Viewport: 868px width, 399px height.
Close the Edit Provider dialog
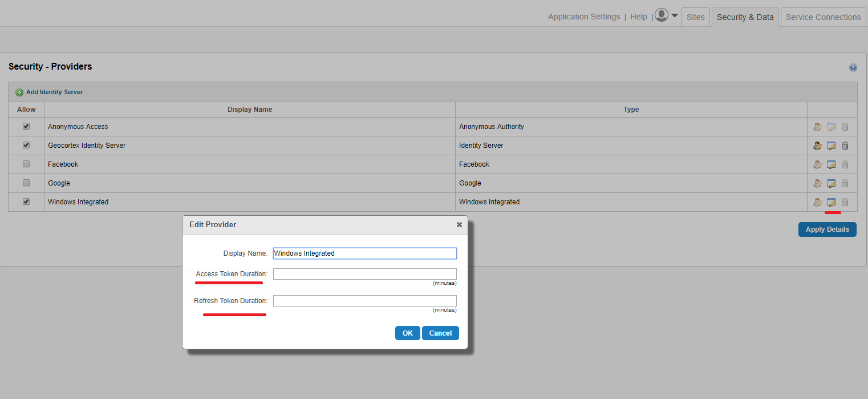click(x=459, y=225)
